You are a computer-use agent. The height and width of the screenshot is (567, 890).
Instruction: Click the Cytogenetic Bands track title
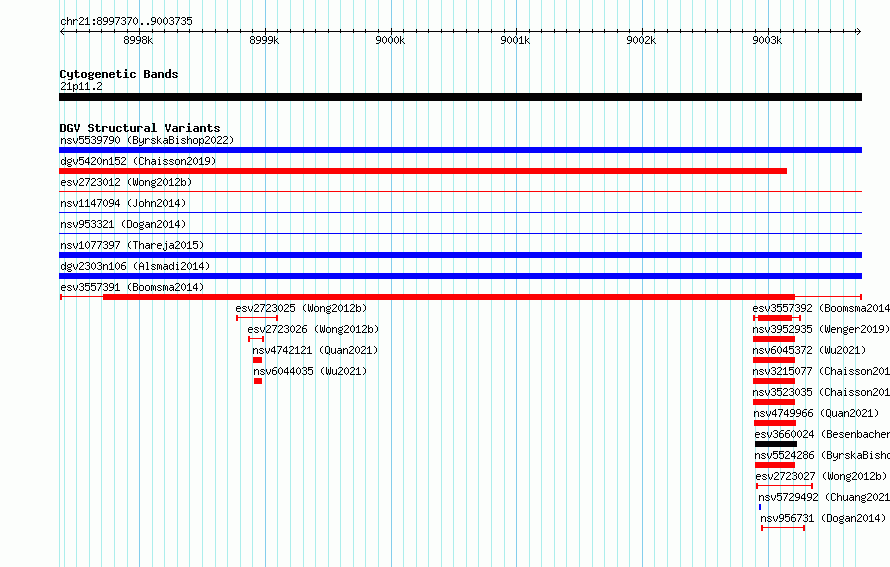(119, 74)
